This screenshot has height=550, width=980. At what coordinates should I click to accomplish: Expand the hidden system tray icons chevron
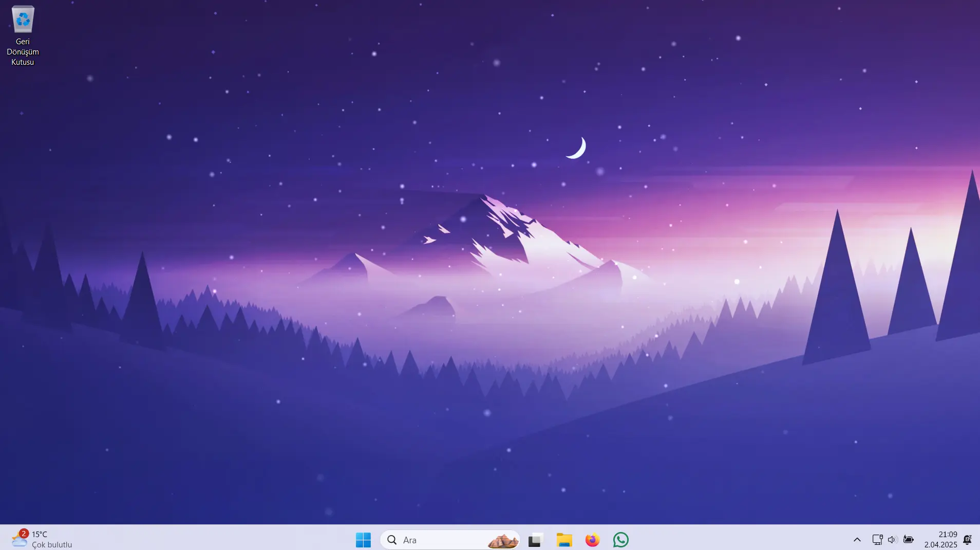pyautogui.click(x=857, y=540)
